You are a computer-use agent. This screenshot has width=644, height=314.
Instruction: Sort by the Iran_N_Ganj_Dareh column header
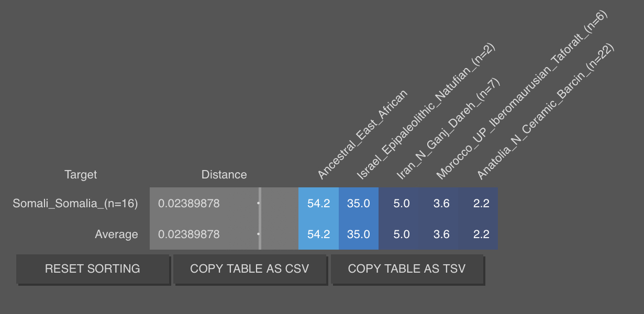(449, 128)
